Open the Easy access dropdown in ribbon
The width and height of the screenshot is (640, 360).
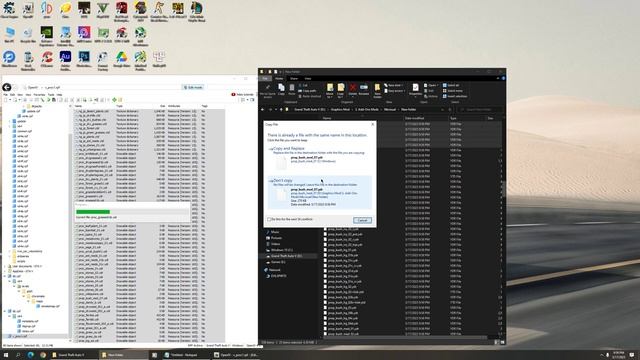point(395,91)
